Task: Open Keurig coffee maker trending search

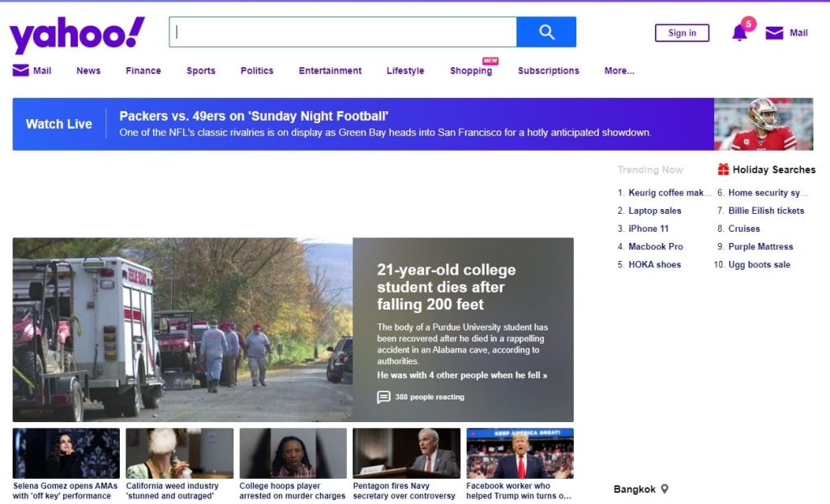Action: pos(670,193)
